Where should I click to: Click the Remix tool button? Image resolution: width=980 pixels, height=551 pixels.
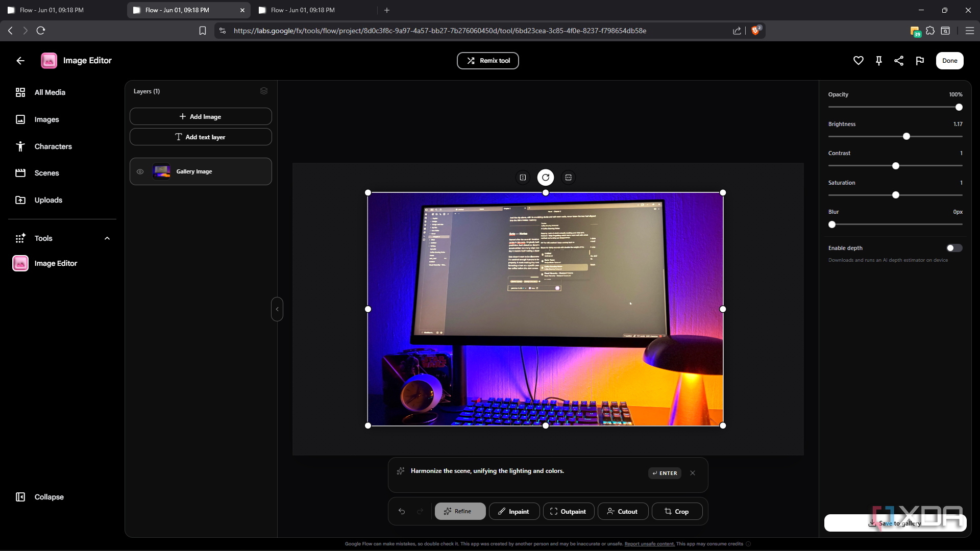coord(488,61)
